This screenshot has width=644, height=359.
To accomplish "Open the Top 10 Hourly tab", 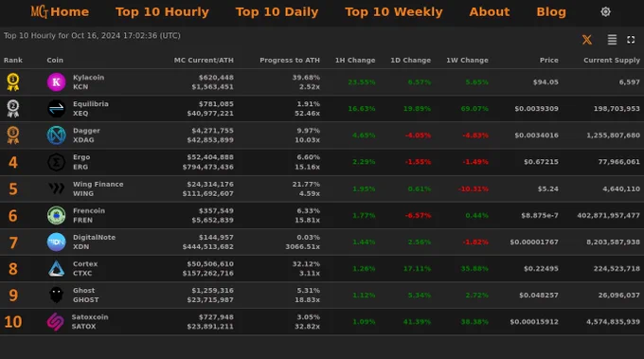I will (x=162, y=12).
